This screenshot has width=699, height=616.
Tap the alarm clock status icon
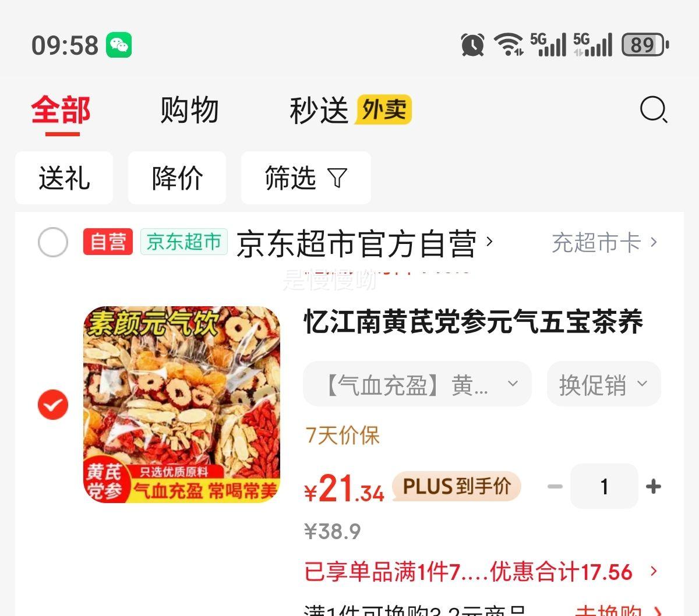[x=472, y=45]
